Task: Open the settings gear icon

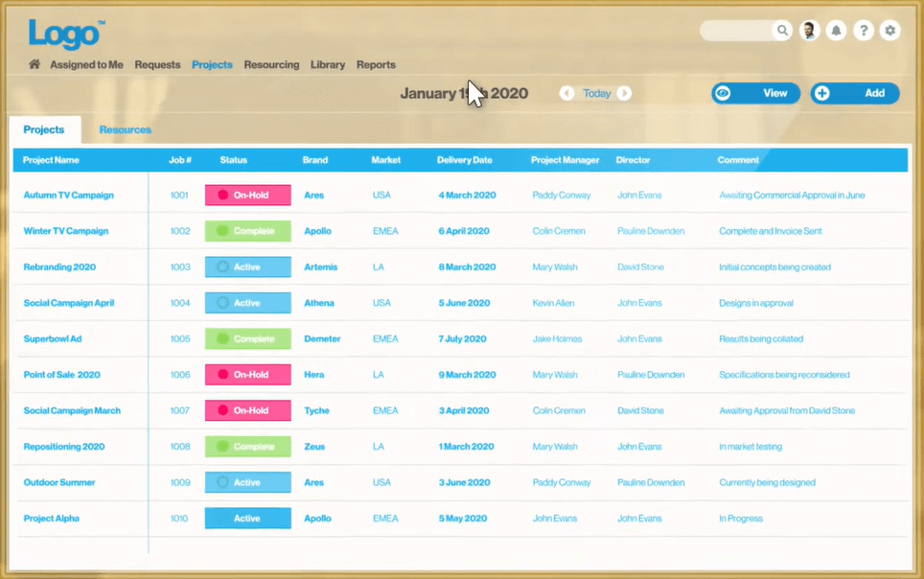Action: tap(890, 31)
